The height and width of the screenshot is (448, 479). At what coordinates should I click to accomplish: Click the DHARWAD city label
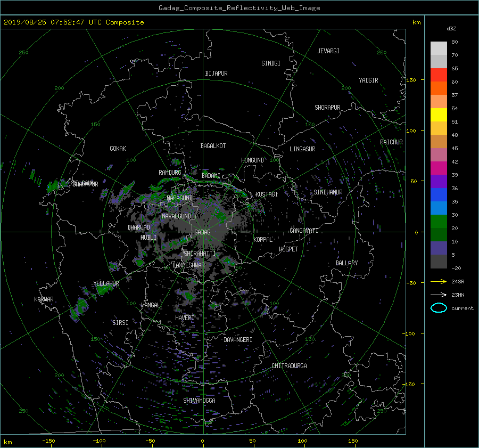[139, 227]
